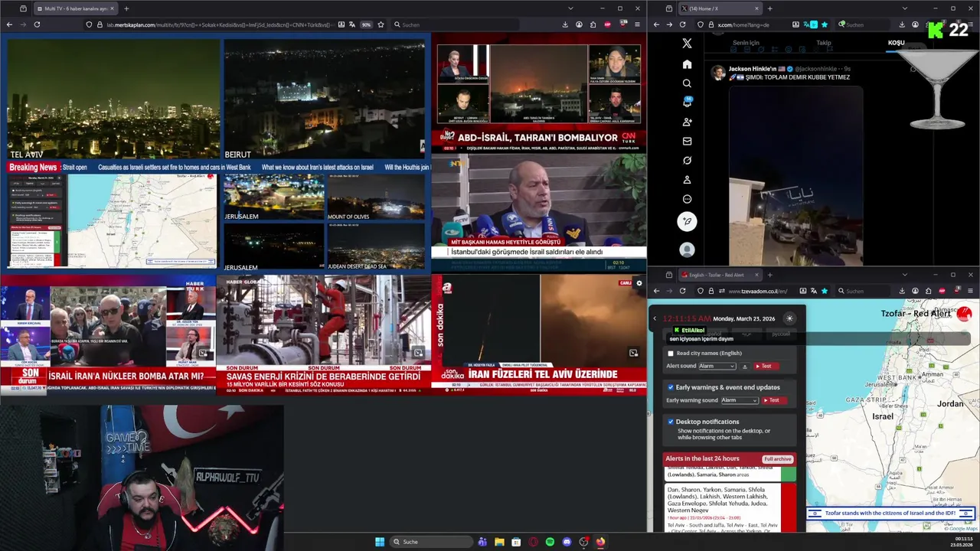This screenshot has height=551, width=980.
Task: Click Windows Start button in taskbar
Action: (380, 542)
